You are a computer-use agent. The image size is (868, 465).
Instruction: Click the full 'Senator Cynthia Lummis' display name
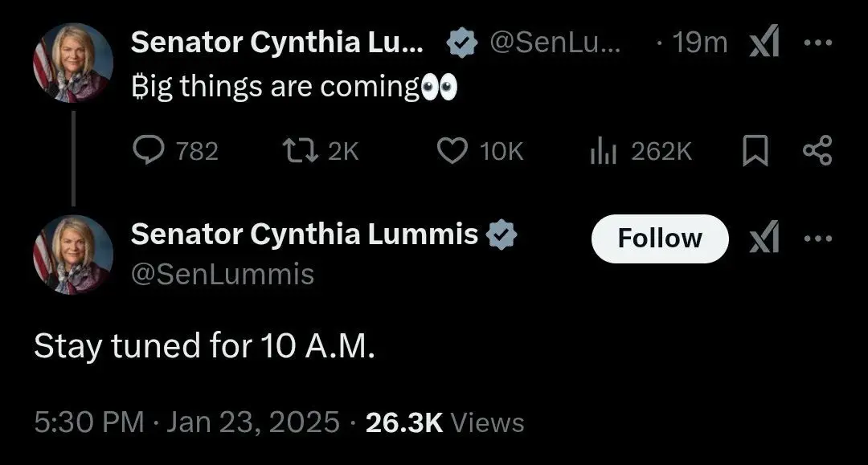[x=305, y=235]
